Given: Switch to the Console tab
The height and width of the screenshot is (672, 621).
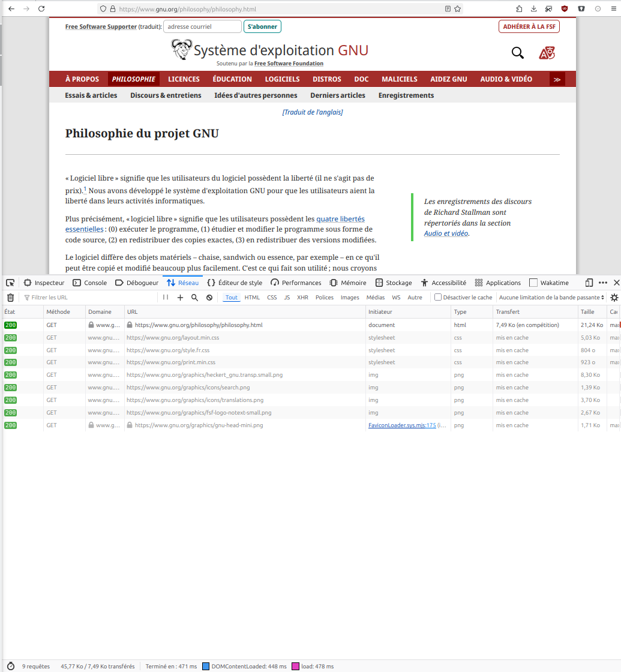Looking at the screenshot, I should pos(89,283).
